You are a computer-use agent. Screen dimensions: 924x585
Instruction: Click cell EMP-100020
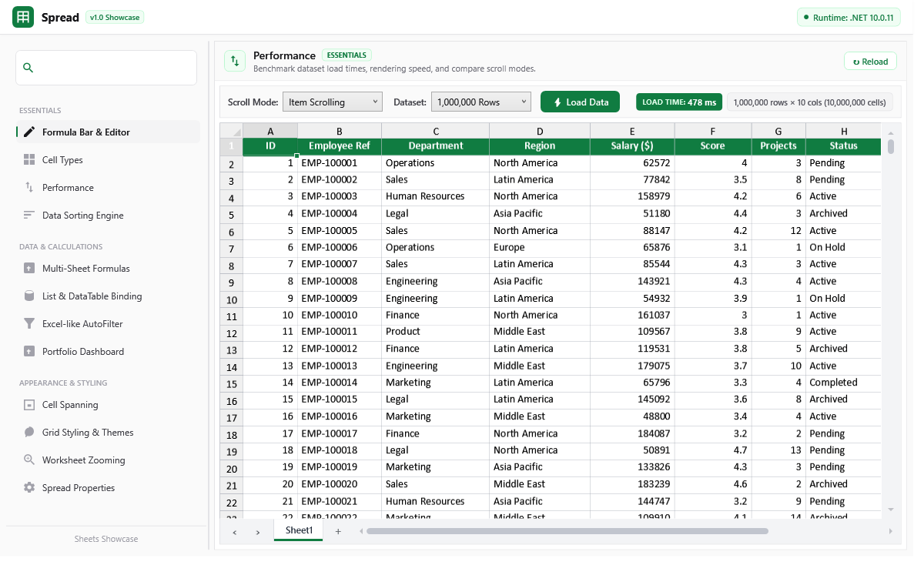[x=340, y=484]
